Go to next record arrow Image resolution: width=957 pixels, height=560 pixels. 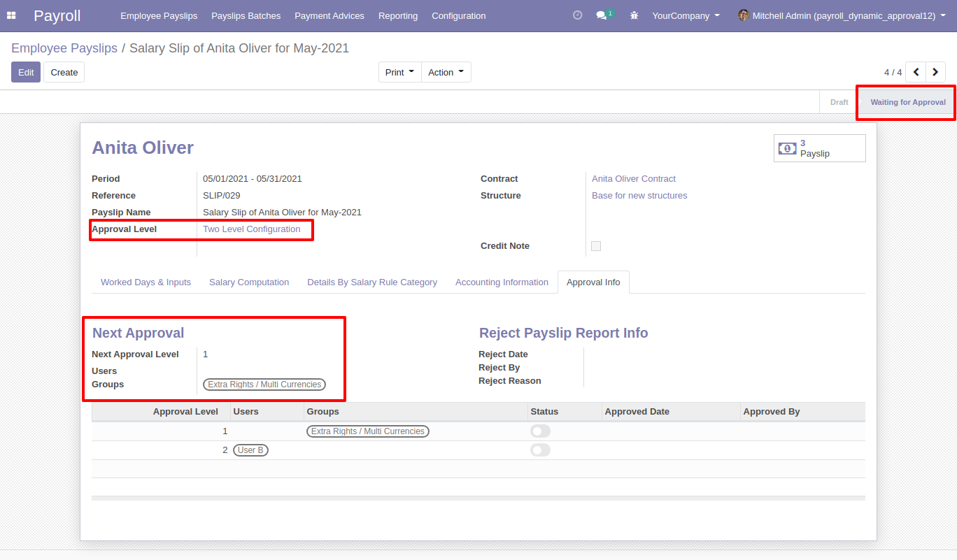click(935, 72)
